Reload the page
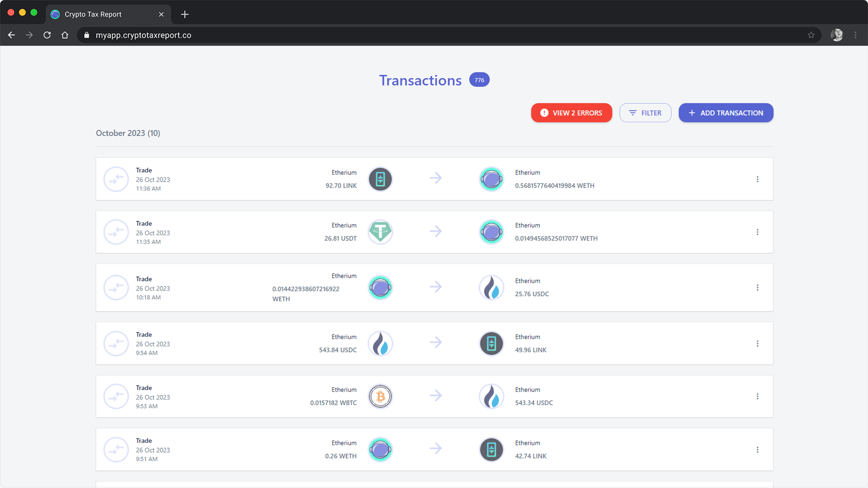868x488 pixels. point(47,35)
